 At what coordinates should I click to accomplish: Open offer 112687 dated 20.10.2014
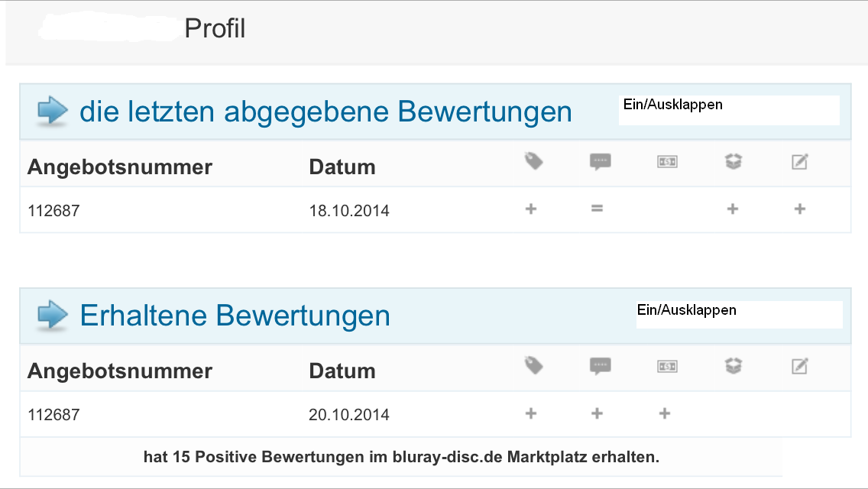(53, 415)
